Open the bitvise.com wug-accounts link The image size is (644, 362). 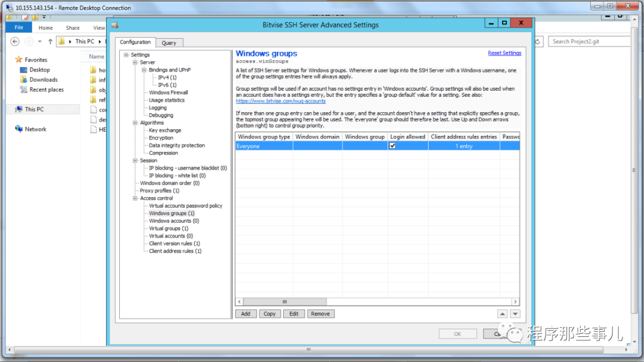tap(281, 101)
